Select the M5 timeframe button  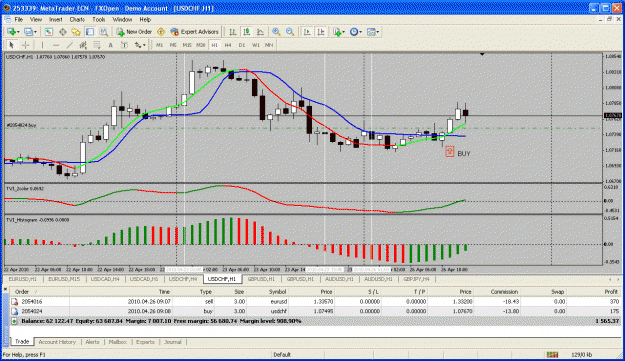[x=173, y=45]
